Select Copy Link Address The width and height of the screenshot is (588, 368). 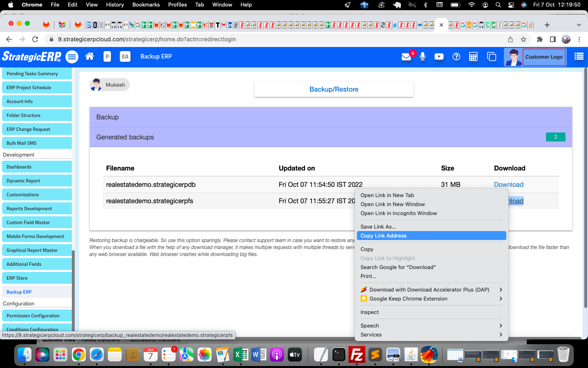tap(432, 236)
